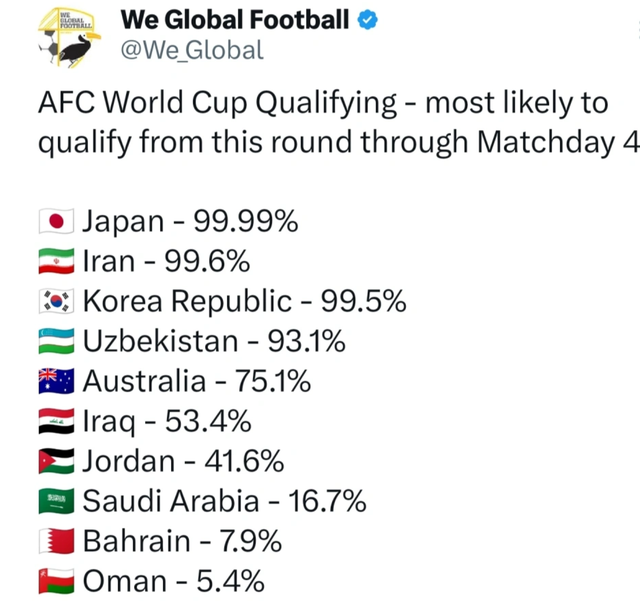Viewport: 640px width, 601px height.
Task: Click the Oman flag emoji
Action: click(x=56, y=581)
